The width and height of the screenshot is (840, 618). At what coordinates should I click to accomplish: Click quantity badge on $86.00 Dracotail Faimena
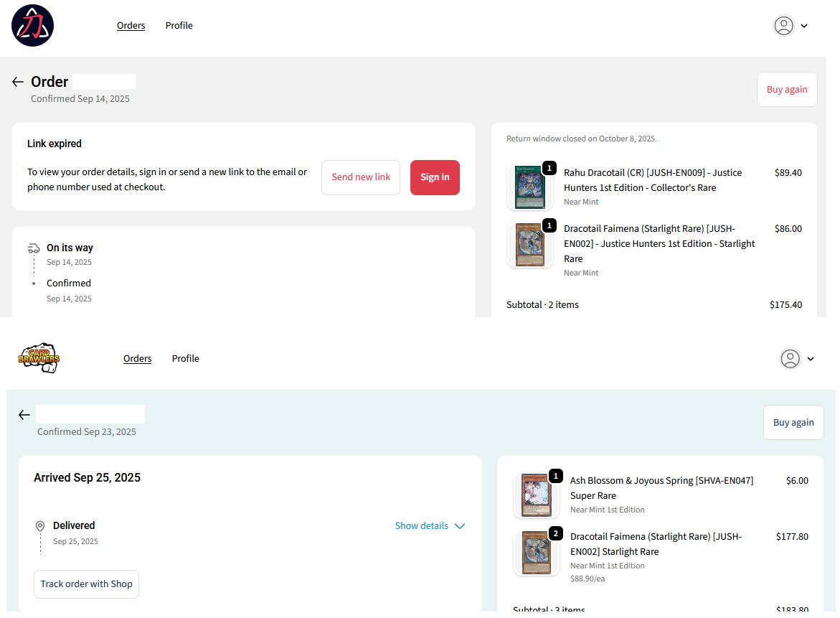(x=549, y=225)
